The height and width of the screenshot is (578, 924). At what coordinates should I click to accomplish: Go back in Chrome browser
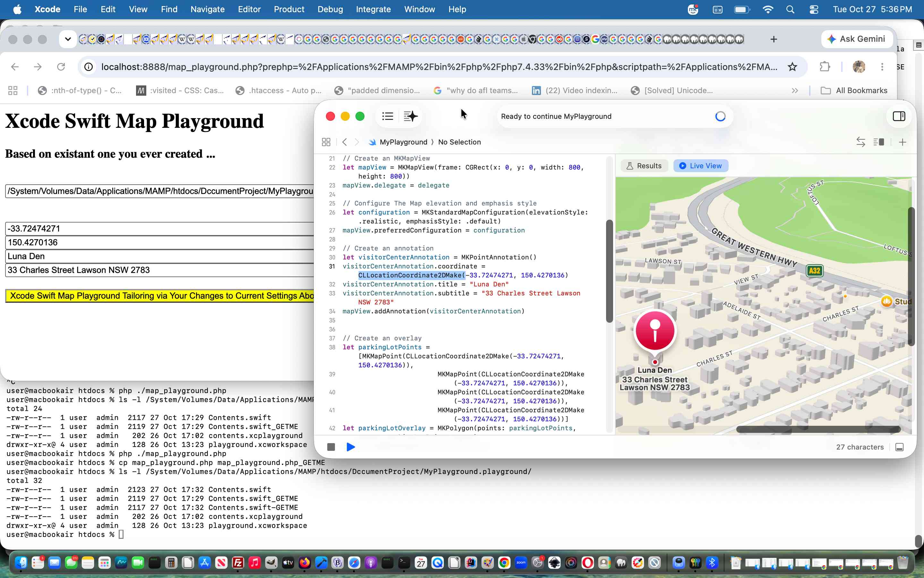point(15,67)
